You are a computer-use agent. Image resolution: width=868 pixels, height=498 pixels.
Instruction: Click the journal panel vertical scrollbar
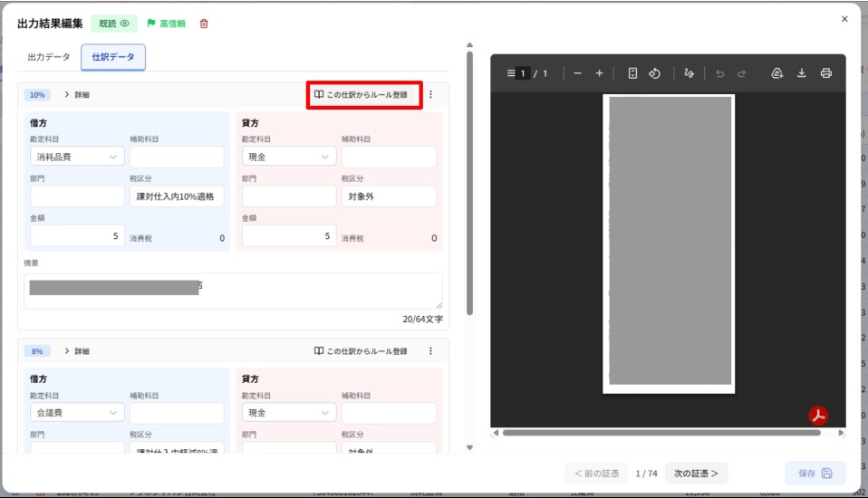pyautogui.click(x=469, y=183)
